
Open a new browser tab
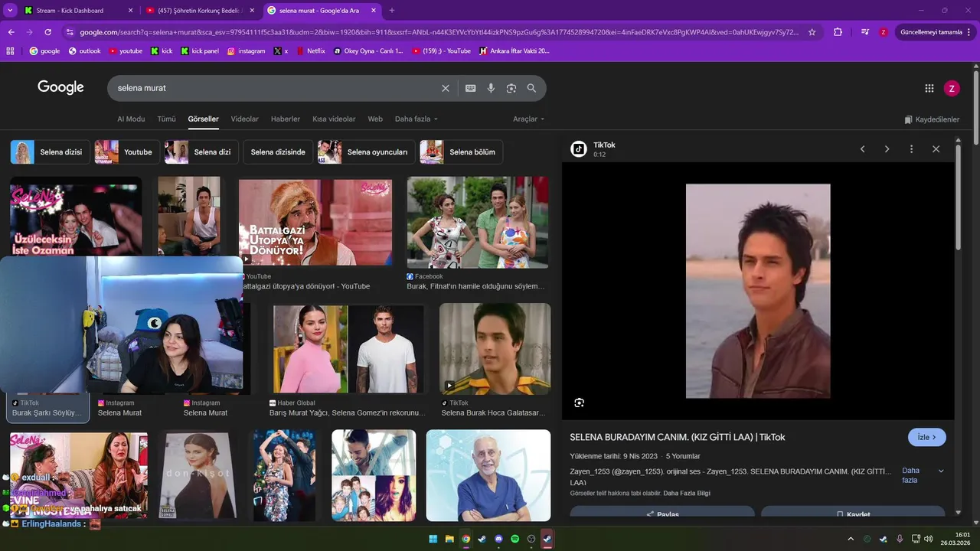pyautogui.click(x=392, y=11)
